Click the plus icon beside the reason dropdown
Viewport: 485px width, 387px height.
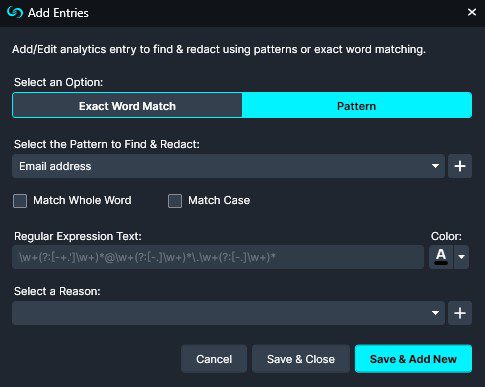pyautogui.click(x=460, y=313)
